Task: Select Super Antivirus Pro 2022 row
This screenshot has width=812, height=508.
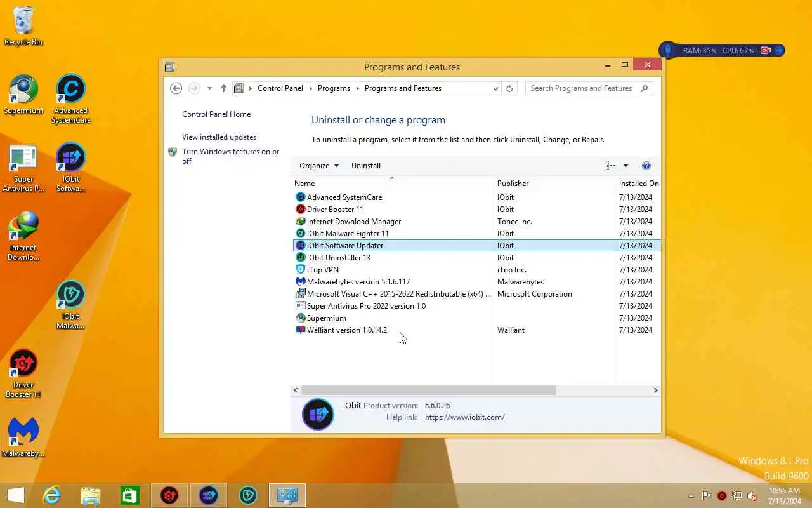Action: [x=476, y=306]
